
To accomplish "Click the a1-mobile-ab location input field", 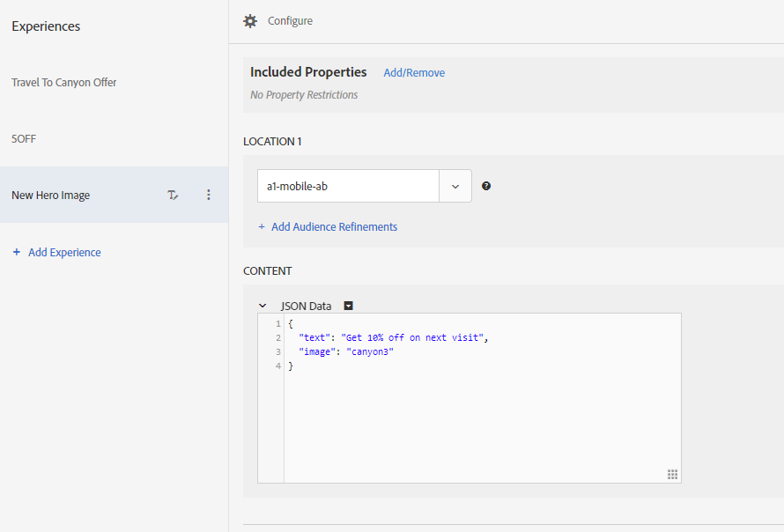I will tap(348, 186).
